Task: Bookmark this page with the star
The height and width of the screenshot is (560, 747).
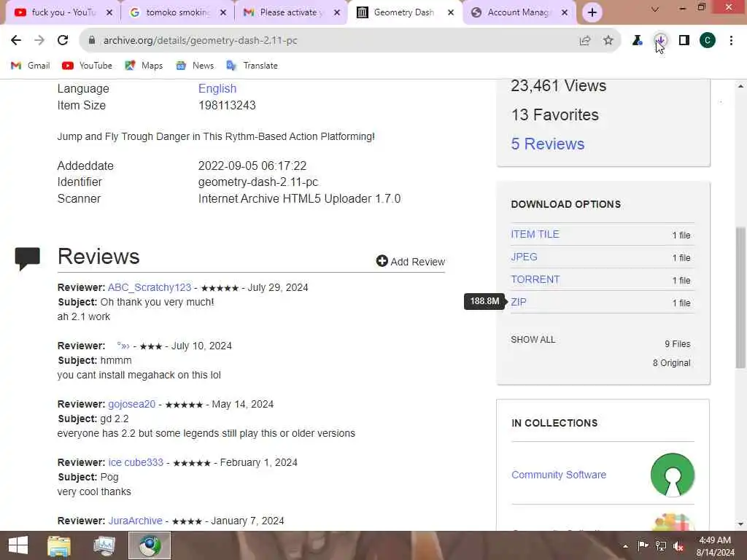Action: click(x=608, y=41)
